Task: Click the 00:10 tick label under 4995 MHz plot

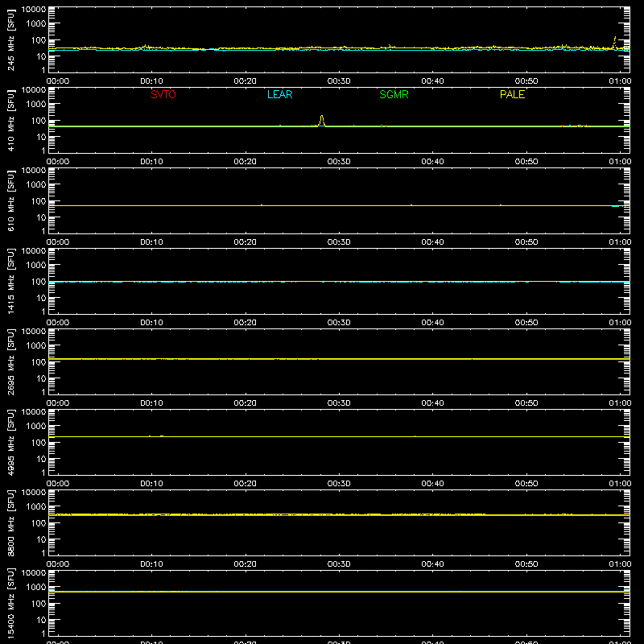Action: pyautogui.click(x=151, y=484)
